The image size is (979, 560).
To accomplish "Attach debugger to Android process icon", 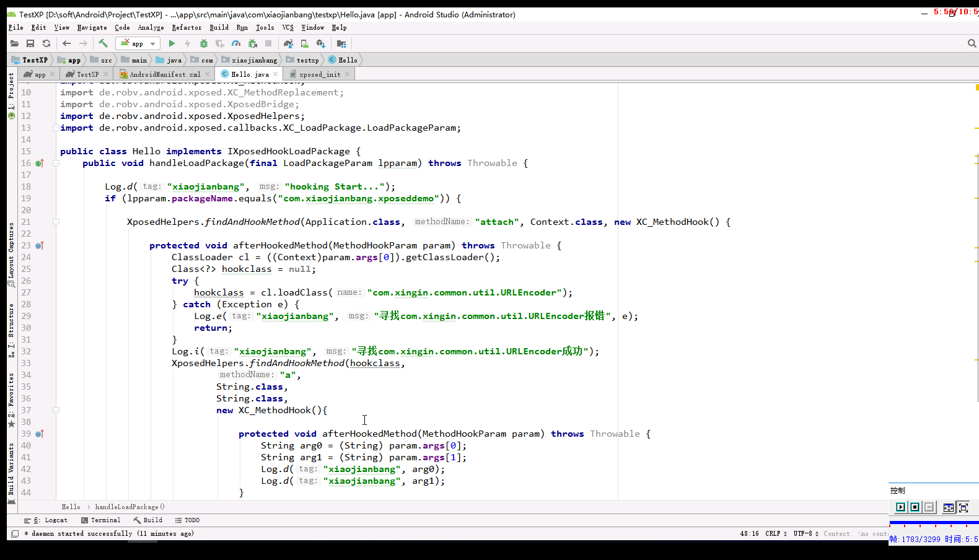I will click(x=252, y=43).
